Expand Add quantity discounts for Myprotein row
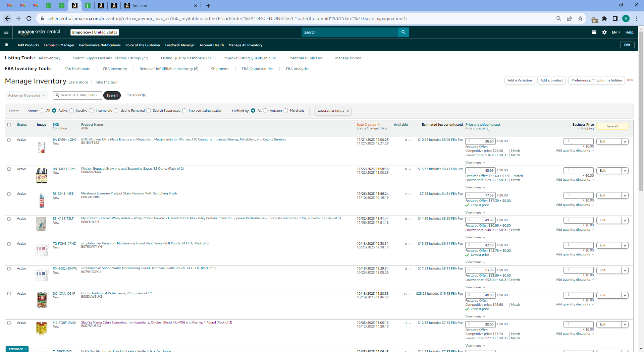 [575, 230]
